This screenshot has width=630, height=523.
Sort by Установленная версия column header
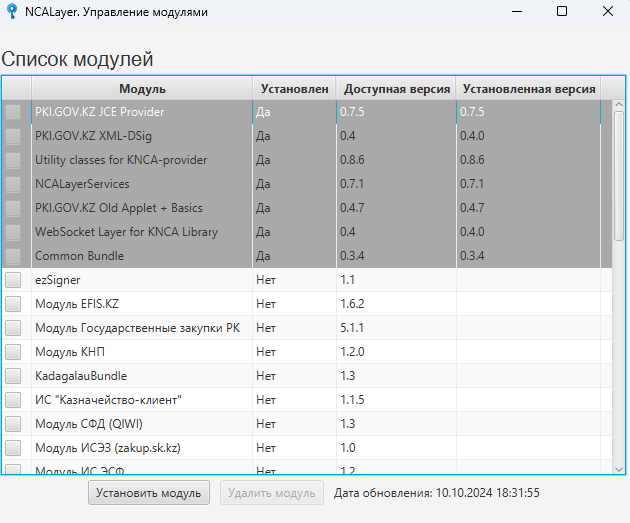pyautogui.click(x=529, y=89)
